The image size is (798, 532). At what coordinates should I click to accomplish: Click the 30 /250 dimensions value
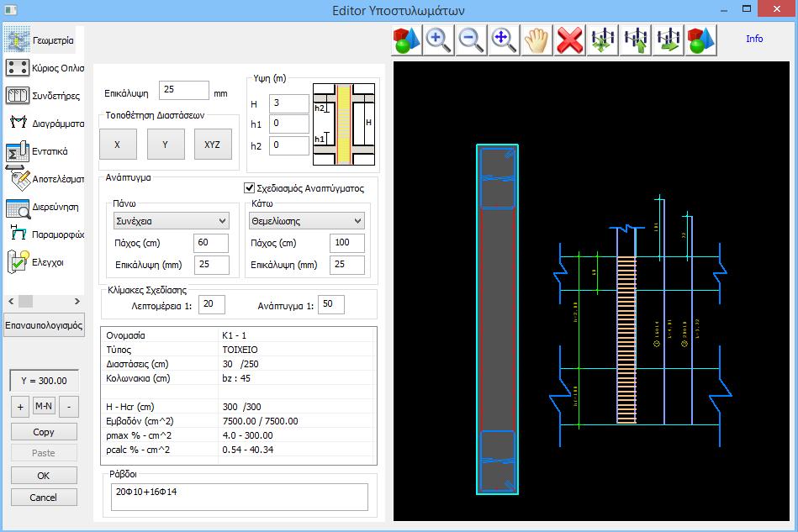tap(240, 364)
